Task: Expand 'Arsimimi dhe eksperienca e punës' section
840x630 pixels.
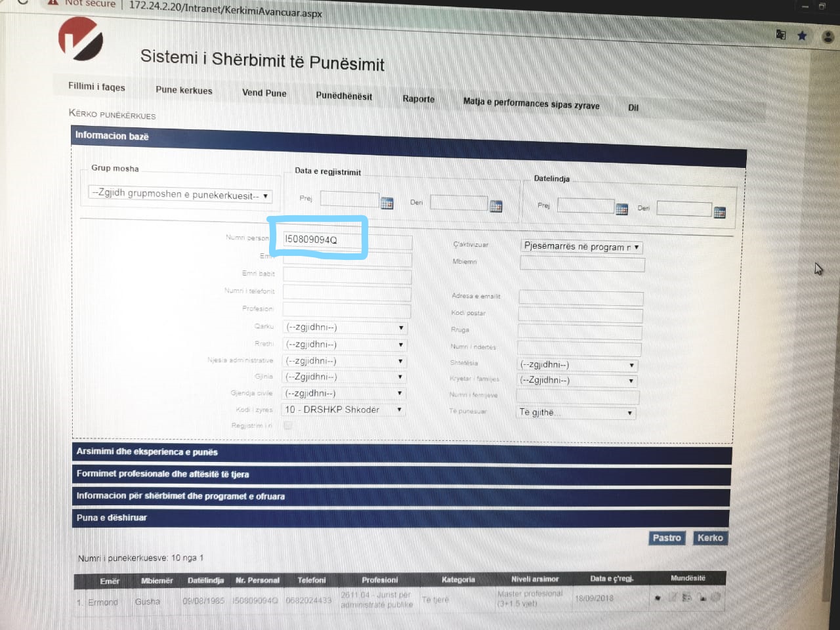Action: point(401,452)
